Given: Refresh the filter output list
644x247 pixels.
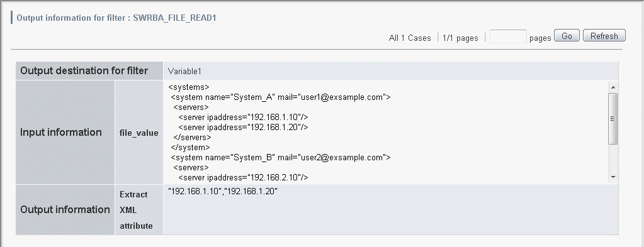Looking at the screenshot, I should coord(604,36).
